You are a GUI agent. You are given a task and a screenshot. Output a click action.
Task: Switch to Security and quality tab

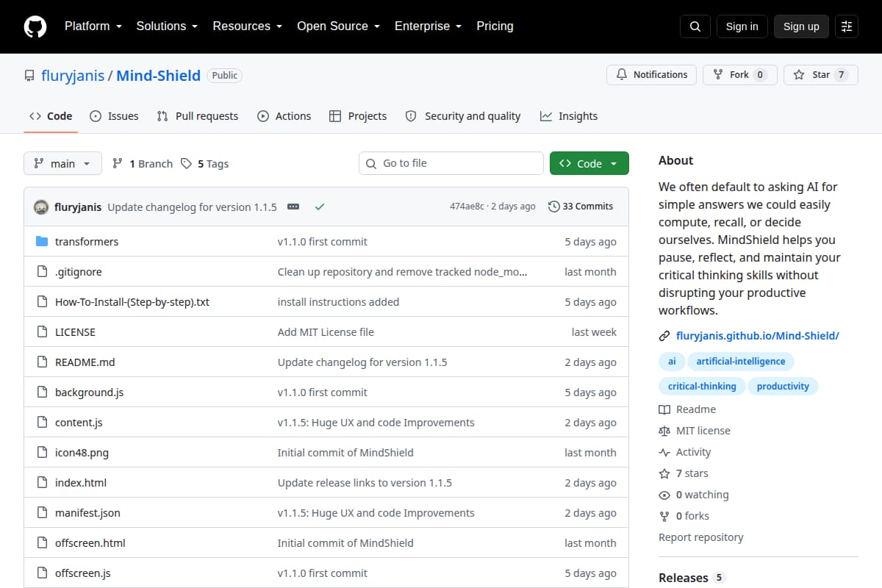(463, 116)
